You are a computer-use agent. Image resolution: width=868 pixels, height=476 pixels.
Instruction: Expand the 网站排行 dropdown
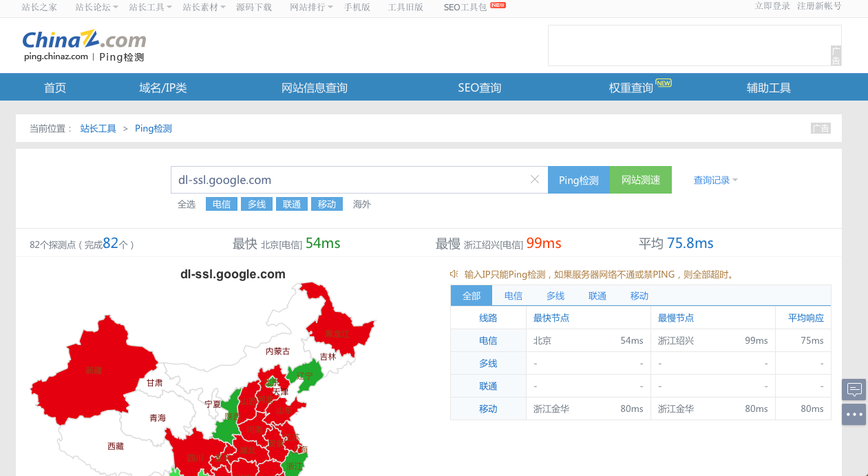coord(311,7)
